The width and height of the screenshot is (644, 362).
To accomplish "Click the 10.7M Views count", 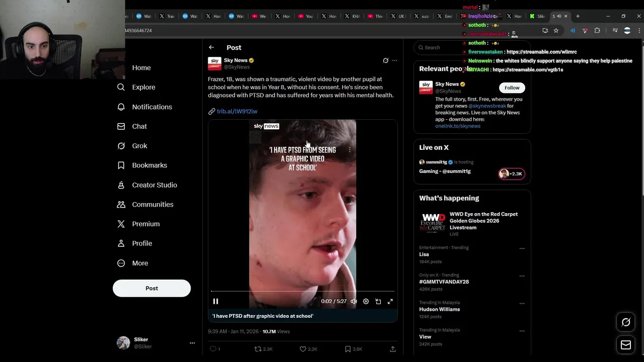I will click(x=276, y=331).
